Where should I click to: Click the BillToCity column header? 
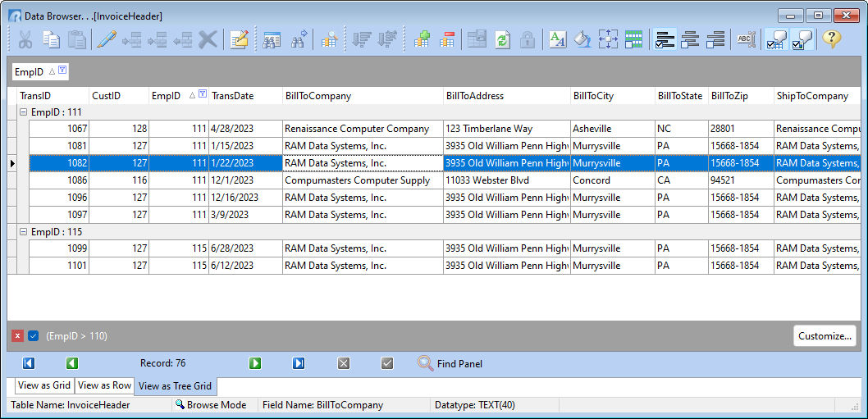612,96
